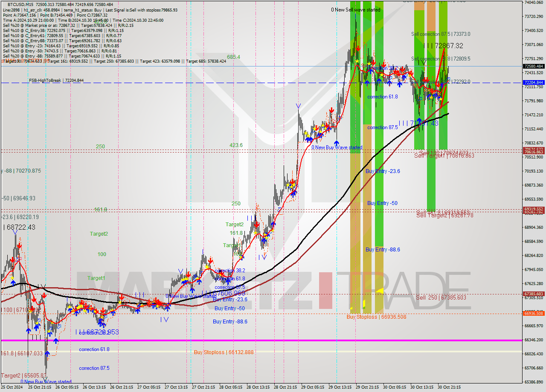Select the '29 Oct 13:15' time axis label
The width and height of the screenshot is (546, 392).
(x=340, y=387)
